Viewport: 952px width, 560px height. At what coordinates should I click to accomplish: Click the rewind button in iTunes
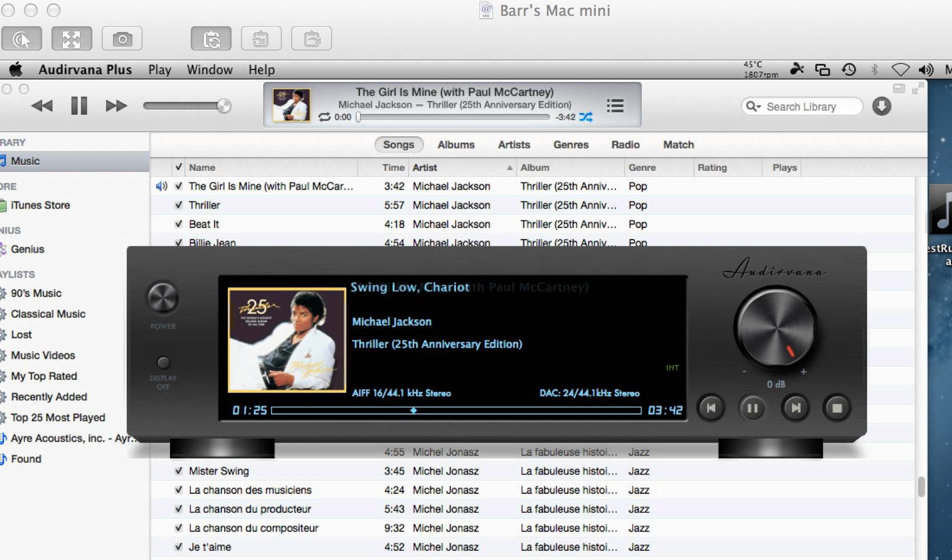point(42,105)
